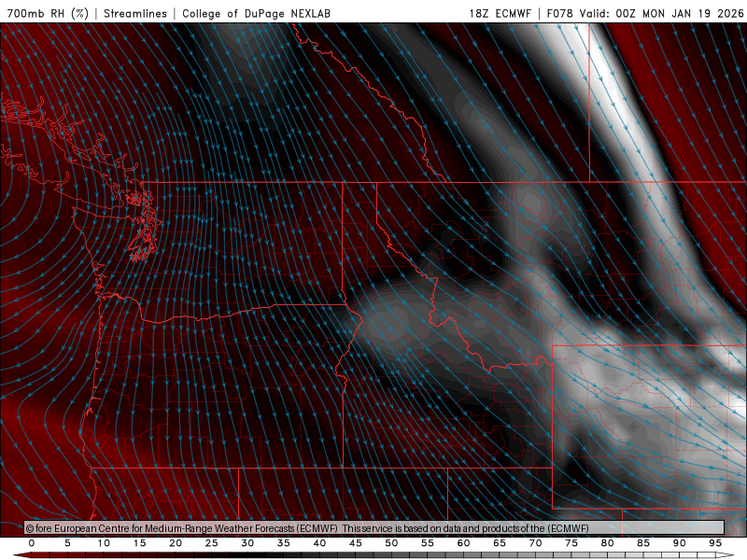Click the humidity color bar legend

pyautogui.click(x=373, y=555)
